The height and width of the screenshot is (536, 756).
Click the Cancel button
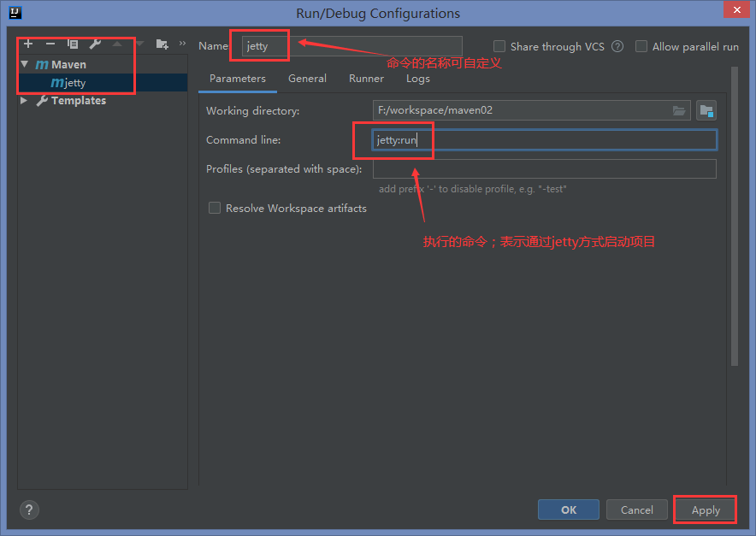point(636,509)
